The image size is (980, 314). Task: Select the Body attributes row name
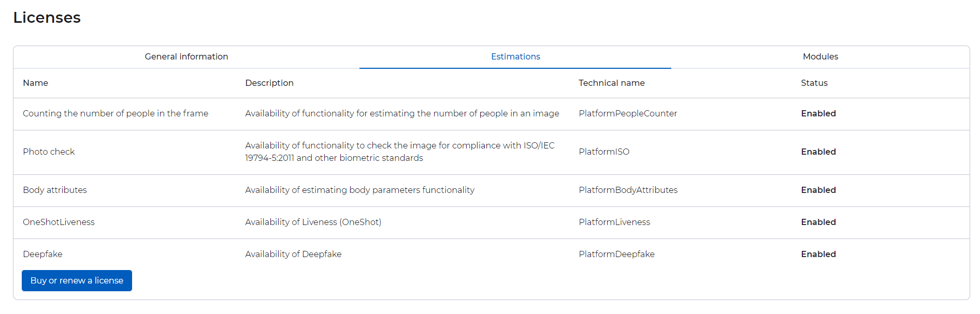tap(55, 190)
